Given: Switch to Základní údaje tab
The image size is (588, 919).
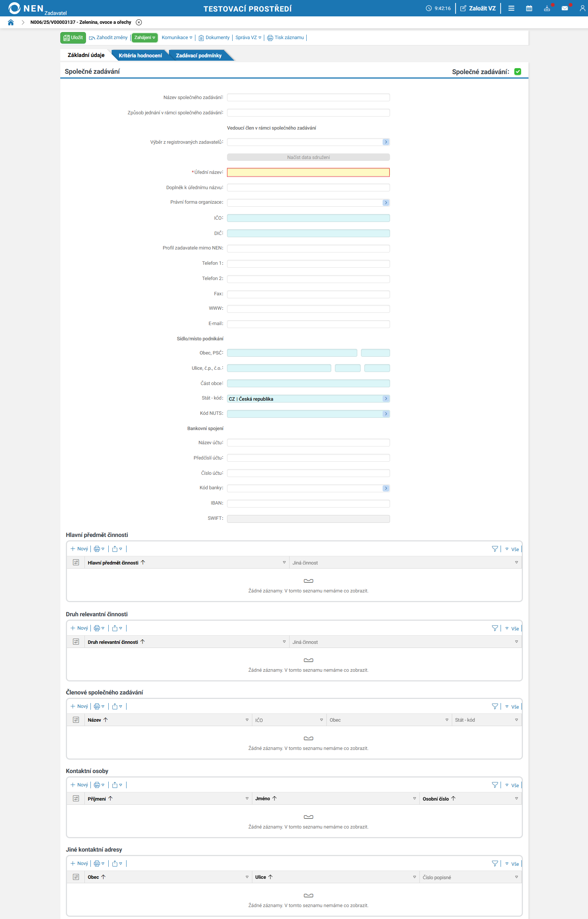Looking at the screenshot, I should 86,55.
